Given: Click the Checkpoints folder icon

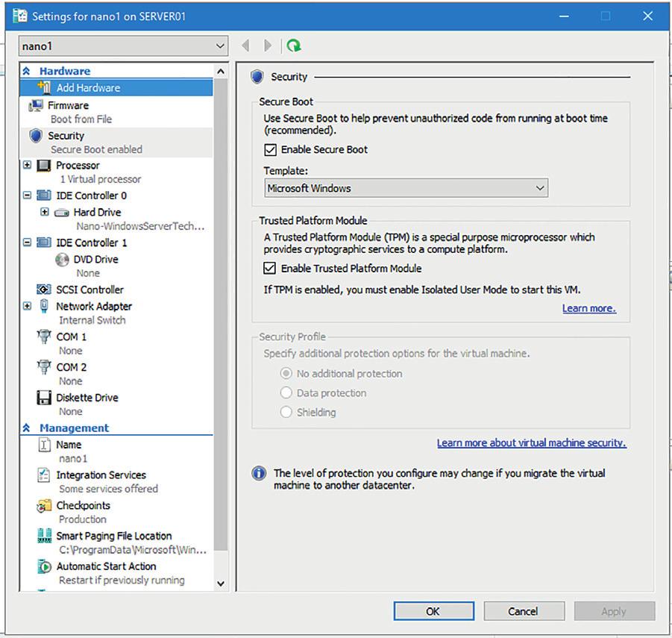Looking at the screenshot, I should click(44, 506).
